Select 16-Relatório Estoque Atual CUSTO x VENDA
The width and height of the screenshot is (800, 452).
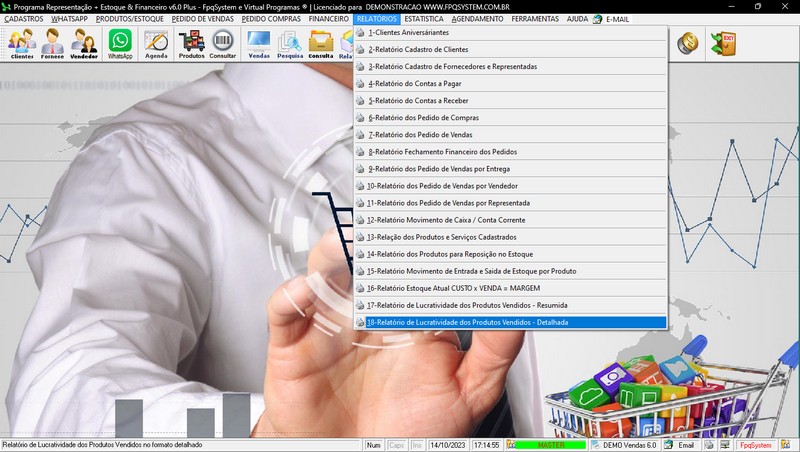tap(510, 288)
